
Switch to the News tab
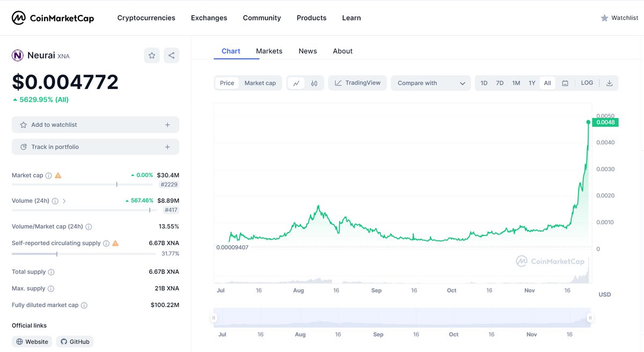[308, 51]
